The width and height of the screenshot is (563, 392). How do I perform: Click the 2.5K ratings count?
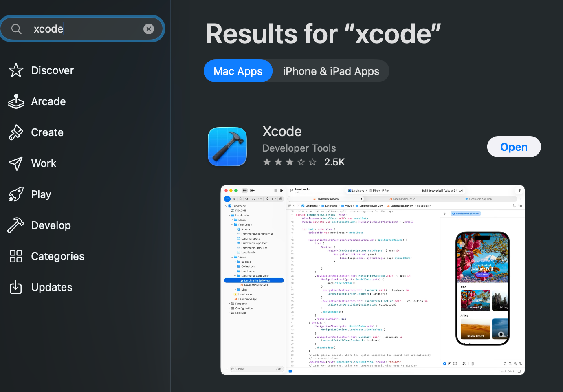coord(334,162)
